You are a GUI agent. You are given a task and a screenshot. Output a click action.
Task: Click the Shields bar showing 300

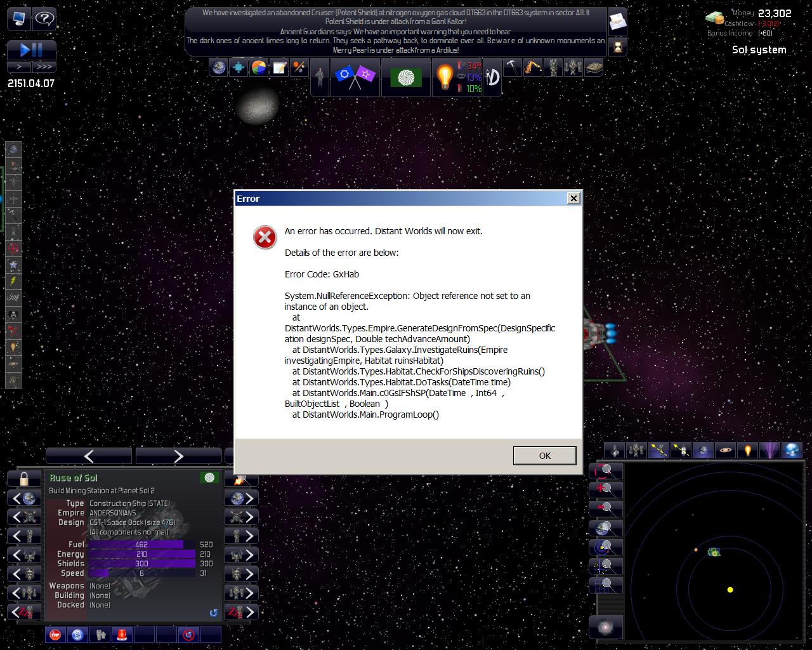(141, 564)
